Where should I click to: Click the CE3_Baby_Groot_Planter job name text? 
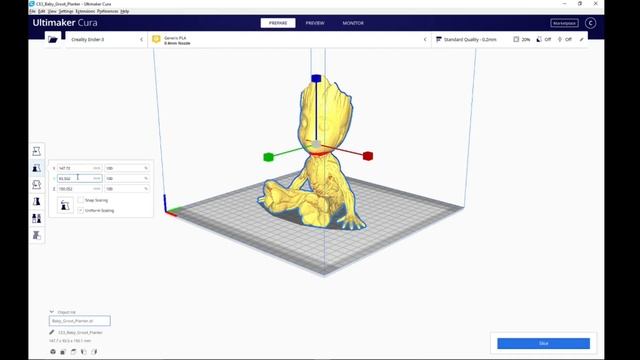[x=80, y=332]
